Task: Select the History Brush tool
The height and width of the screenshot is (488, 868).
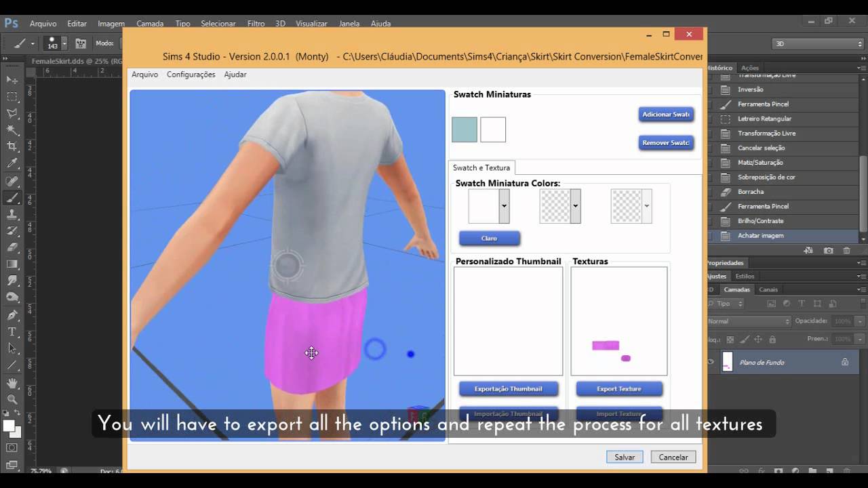Action: point(12,231)
